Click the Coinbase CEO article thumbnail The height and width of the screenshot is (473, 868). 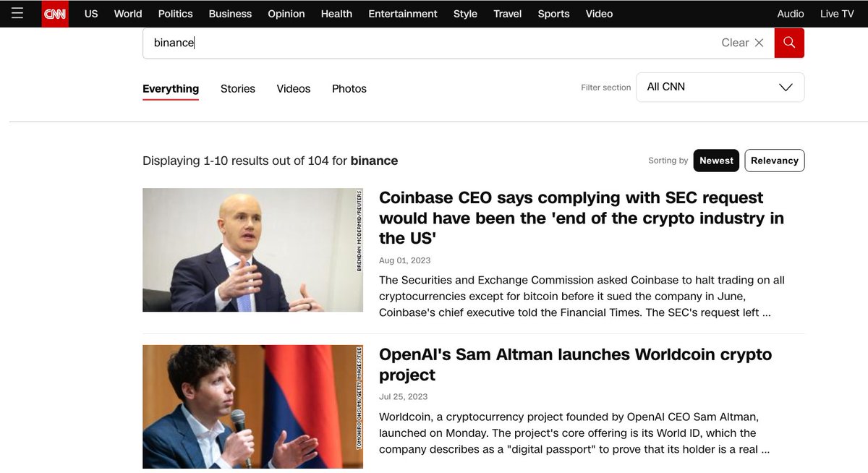click(252, 250)
